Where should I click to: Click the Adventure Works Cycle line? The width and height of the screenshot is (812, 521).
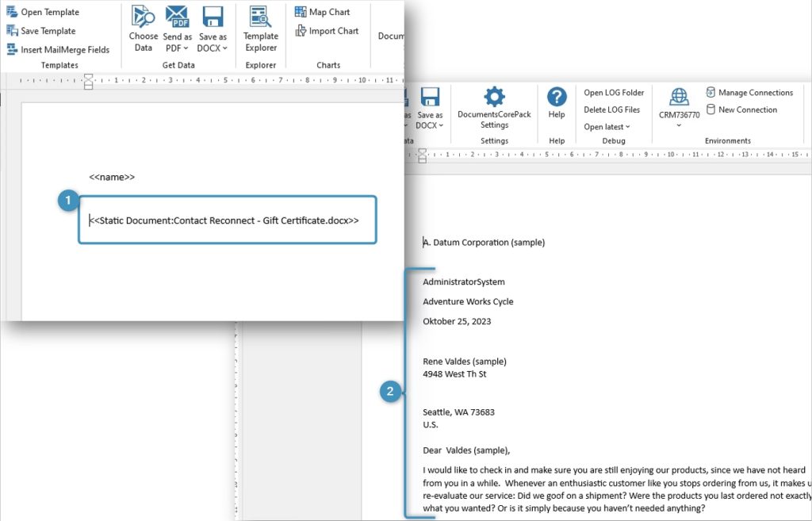[x=468, y=301]
